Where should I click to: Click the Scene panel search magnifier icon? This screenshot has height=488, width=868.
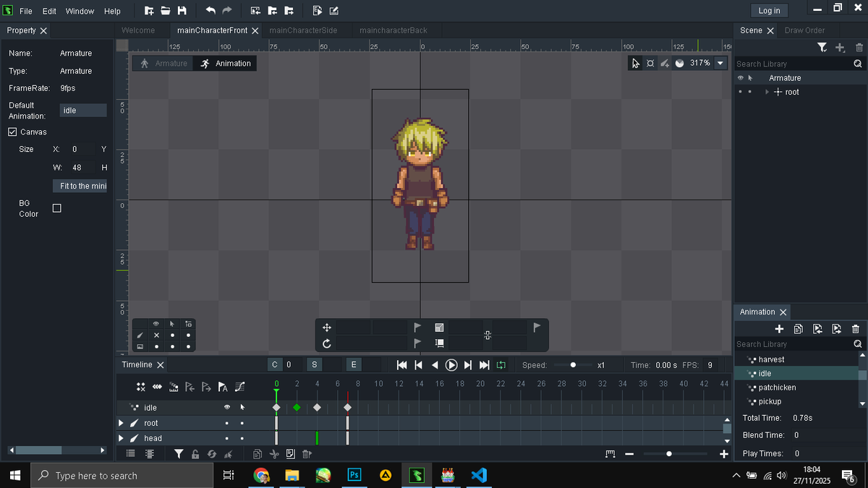[858, 64]
